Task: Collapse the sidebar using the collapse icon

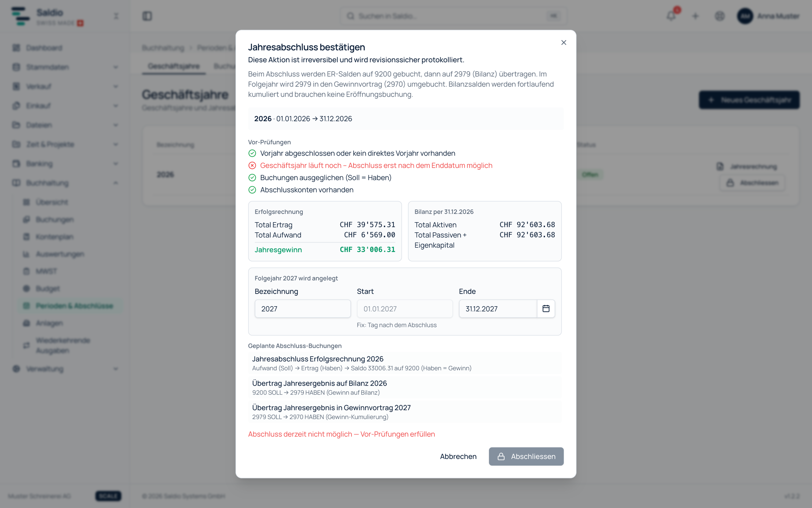Action: pyautogui.click(x=116, y=16)
